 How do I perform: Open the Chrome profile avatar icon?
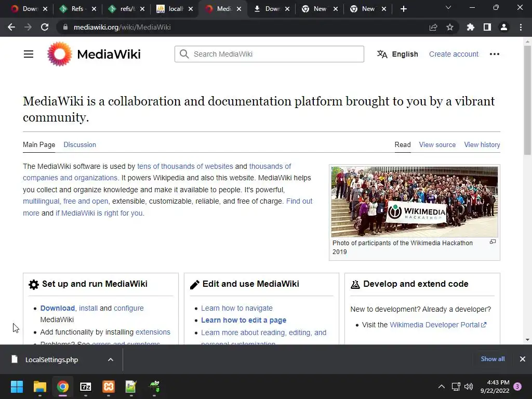[x=504, y=27]
